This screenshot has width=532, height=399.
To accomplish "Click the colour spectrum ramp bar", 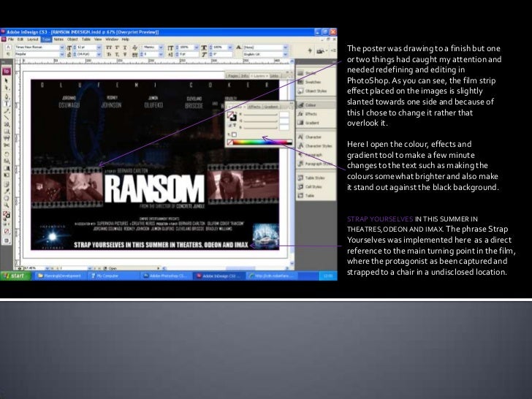I will (x=262, y=142).
